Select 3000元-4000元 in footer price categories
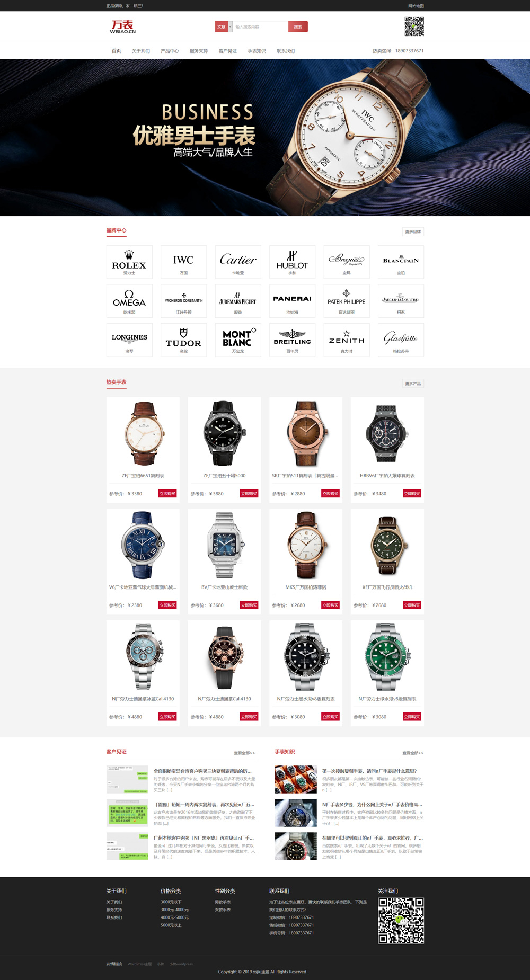Viewport: 530px width, 980px height. point(174,910)
